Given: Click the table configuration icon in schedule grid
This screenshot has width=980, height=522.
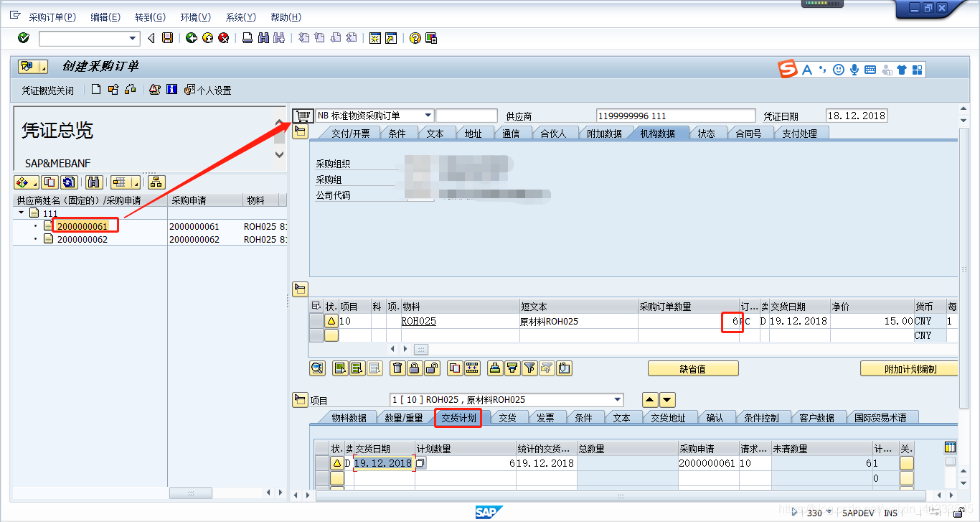Looking at the screenshot, I should (950, 447).
